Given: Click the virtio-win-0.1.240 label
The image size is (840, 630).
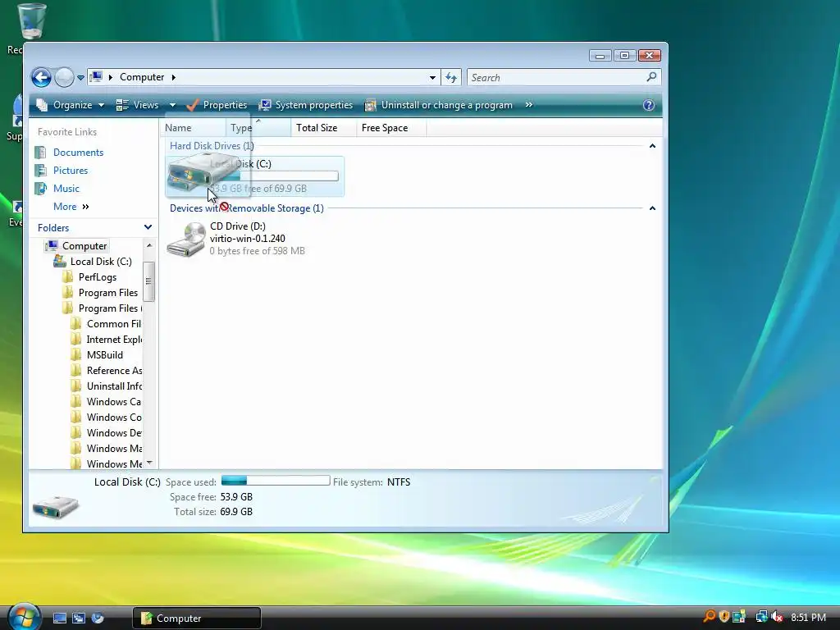Looking at the screenshot, I should (x=248, y=239).
